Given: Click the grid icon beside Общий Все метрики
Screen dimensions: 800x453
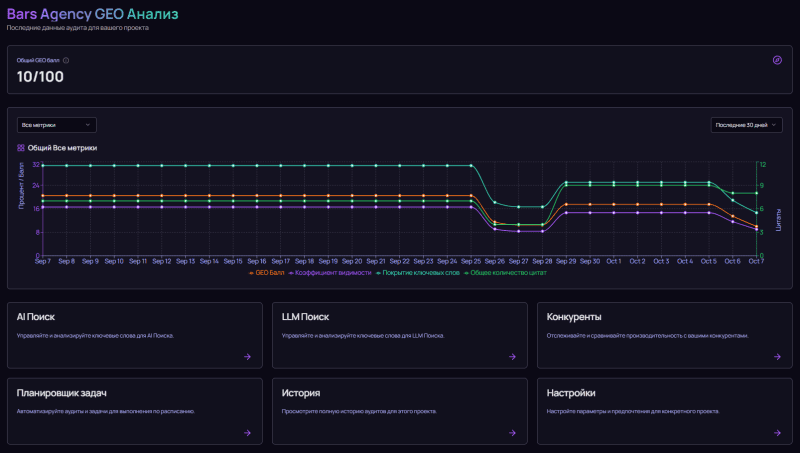Looking at the screenshot, I should click(x=21, y=147).
